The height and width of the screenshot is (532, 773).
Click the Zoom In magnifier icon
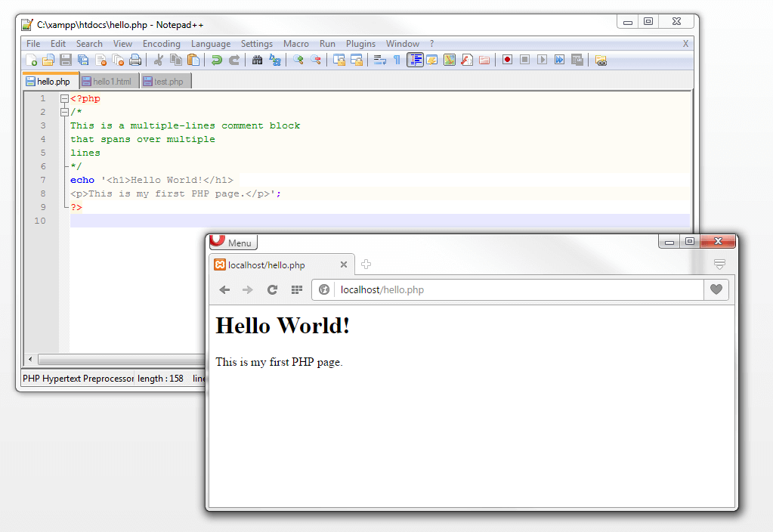click(x=298, y=60)
